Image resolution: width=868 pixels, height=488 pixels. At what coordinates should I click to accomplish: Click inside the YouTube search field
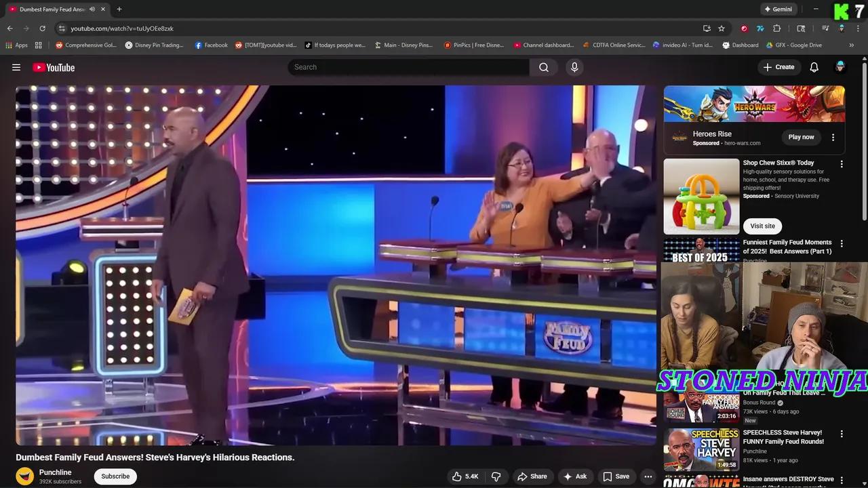[x=409, y=67]
